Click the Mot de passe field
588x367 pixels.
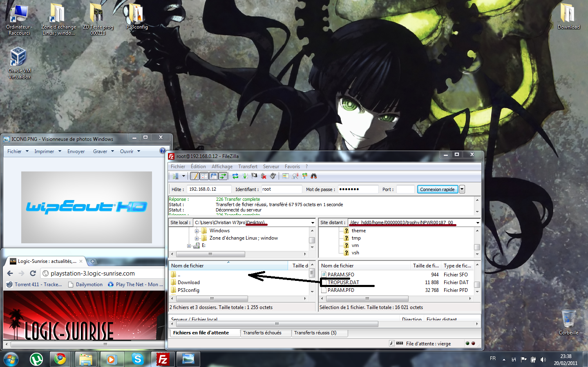[x=358, y=189]
